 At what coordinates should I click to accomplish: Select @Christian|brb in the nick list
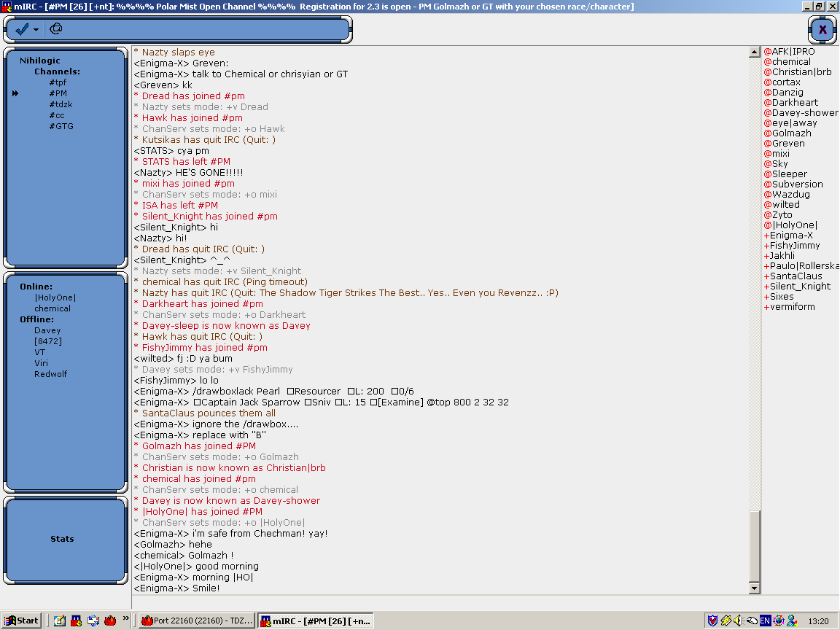pyautogui.click(x=798, y=71)
